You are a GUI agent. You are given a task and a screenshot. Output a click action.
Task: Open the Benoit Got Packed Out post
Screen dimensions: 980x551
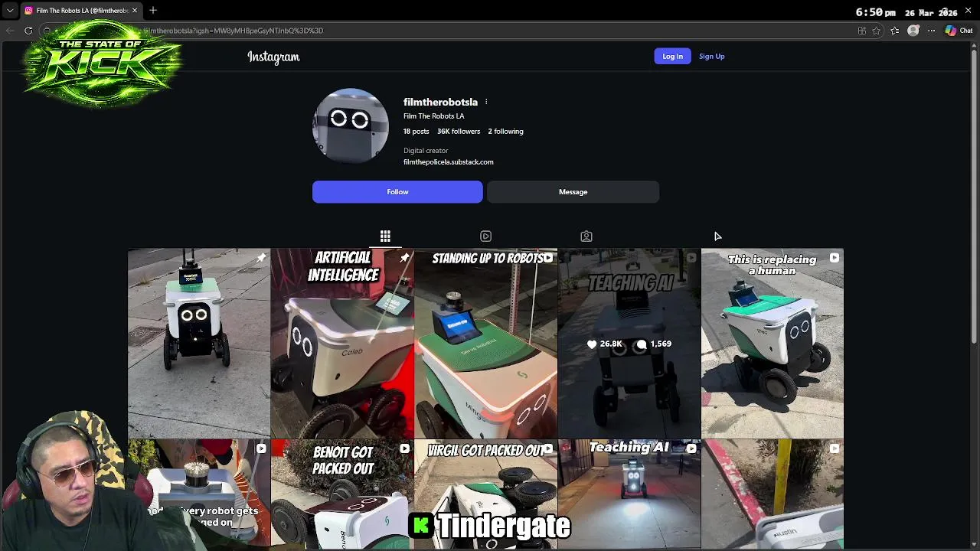point(342,494)
